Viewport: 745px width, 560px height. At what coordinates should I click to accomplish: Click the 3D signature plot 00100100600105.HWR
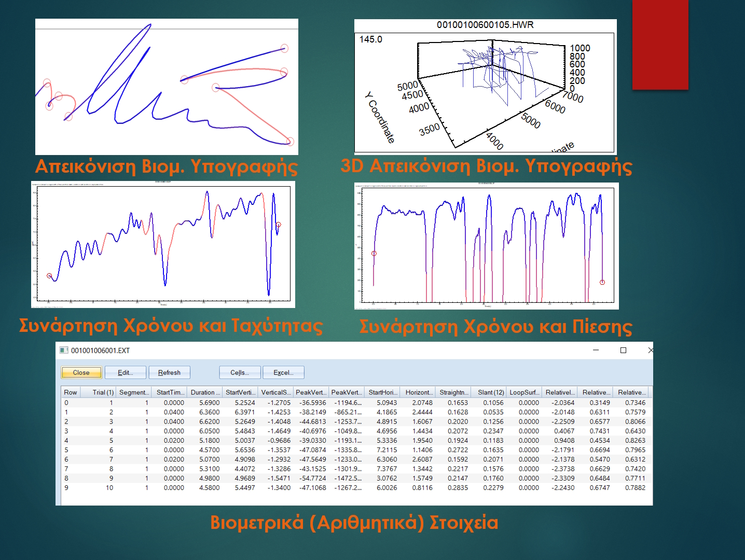[485, 87]
